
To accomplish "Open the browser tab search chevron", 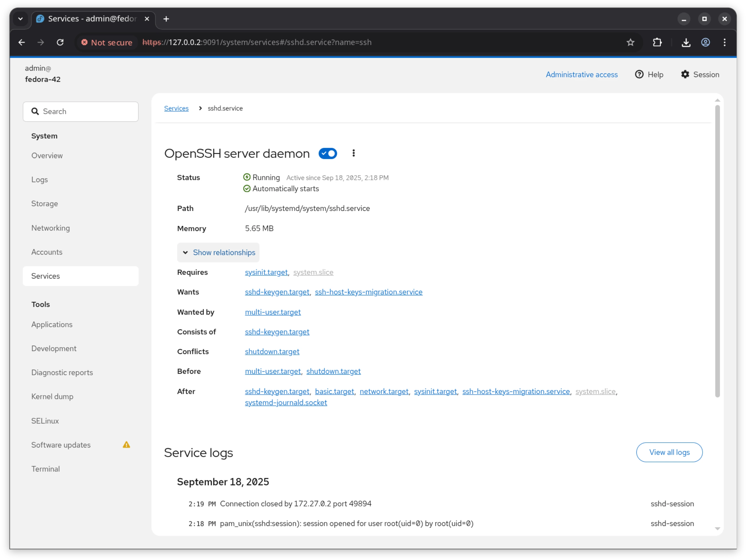I will [x=20, y=19].
